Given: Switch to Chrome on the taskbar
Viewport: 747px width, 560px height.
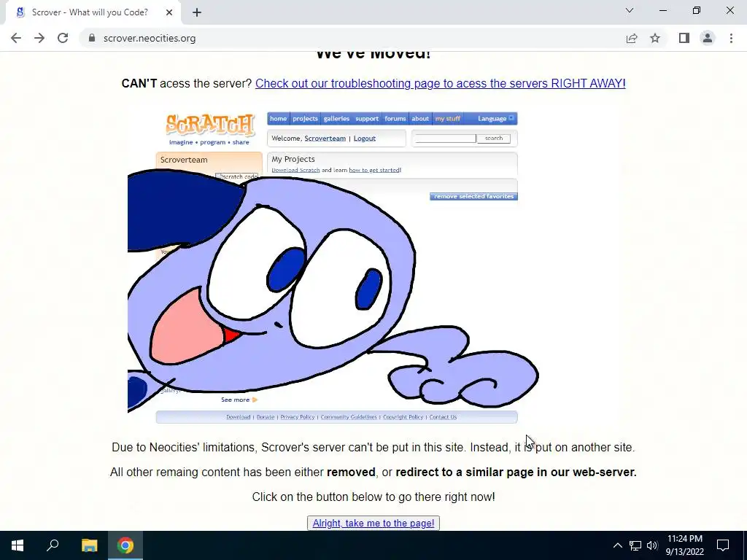Looking at the screenshot, I should pos(125,545).
